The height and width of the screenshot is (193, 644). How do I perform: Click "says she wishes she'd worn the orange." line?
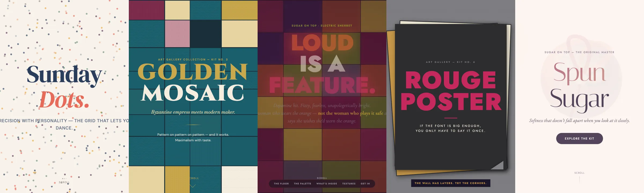322,121
